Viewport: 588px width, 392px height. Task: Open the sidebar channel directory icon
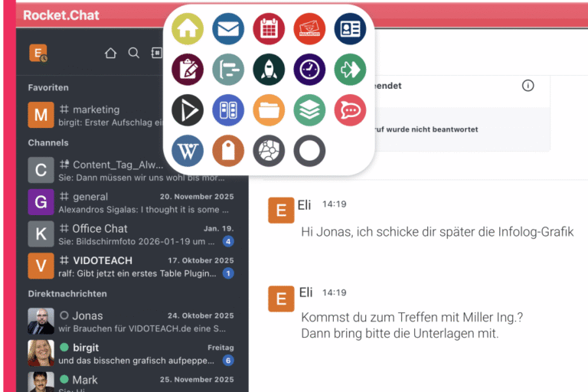(x=155, y=53)
